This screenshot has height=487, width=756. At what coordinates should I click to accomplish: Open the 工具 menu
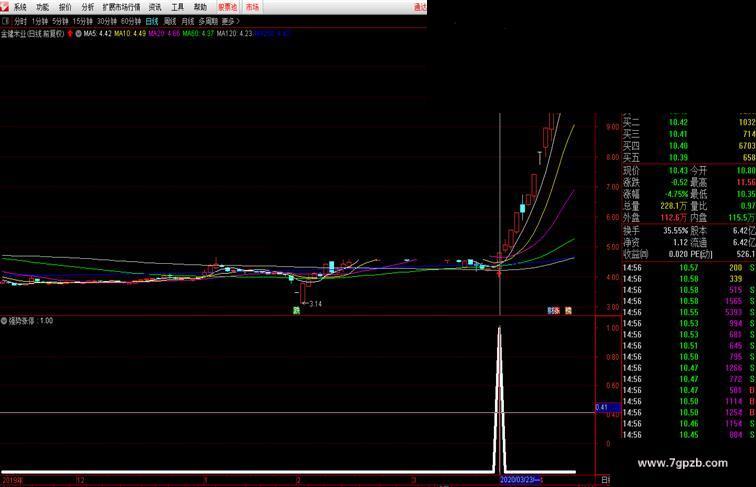pos(177,7)
